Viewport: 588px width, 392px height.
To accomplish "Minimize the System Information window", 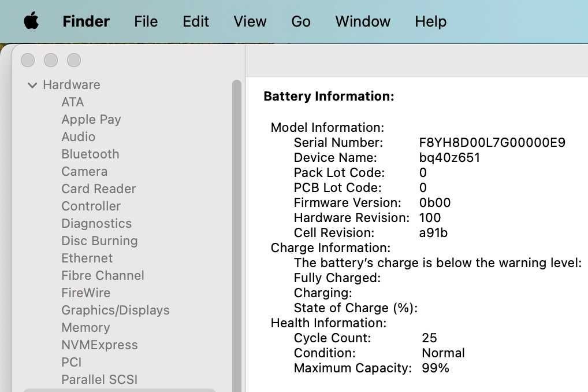I will pyautogui.click(x=51, y=60).
